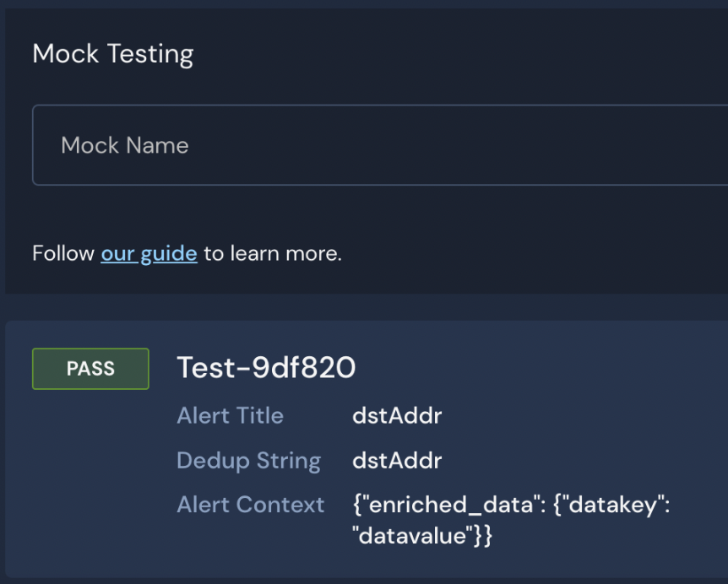Image resolution: width=728 pixels, height=584 pixels.
Task: Select the dstAddr Dedup String value
Action: pyautogui.click(x=397, y=460)
